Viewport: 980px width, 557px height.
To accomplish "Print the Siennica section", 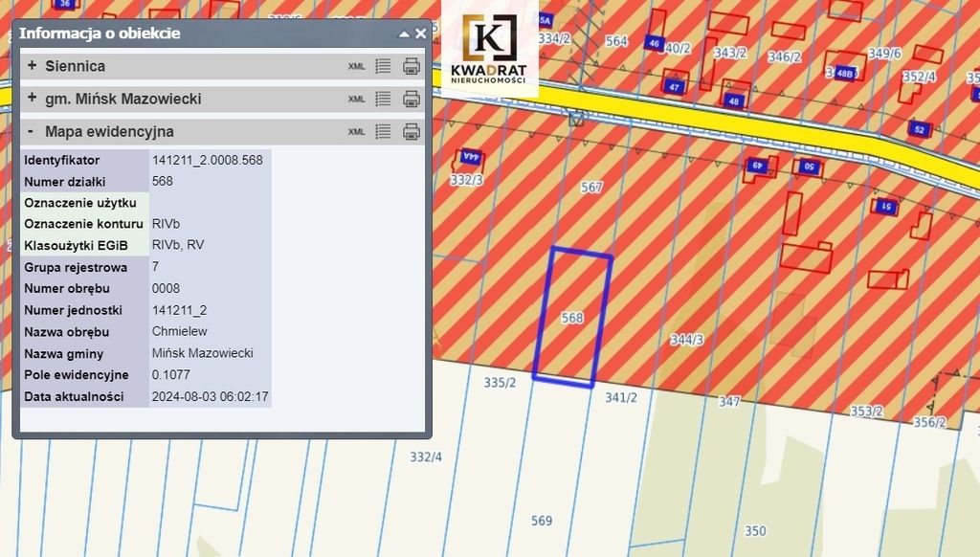I will [x=412, y=66].
